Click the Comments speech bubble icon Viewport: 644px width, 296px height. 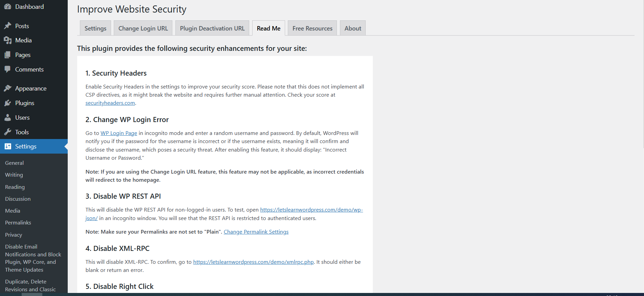coord(7,69)
